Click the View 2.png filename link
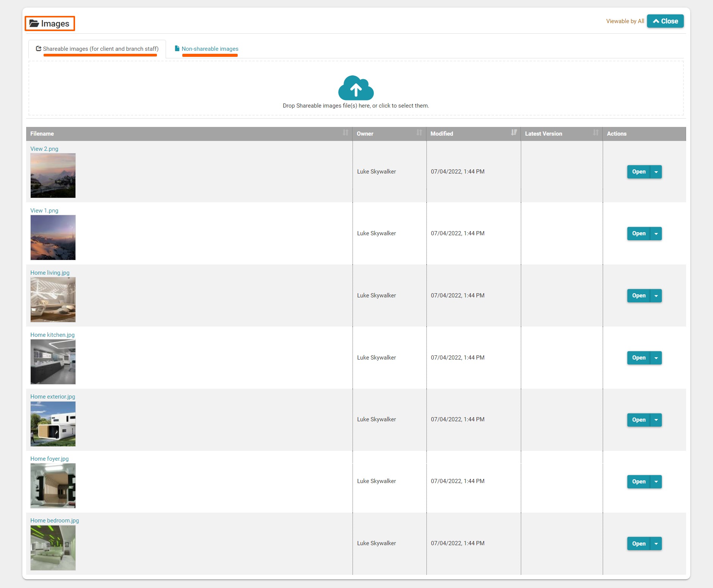This screenshot has height=588, width=713. [x=44, y=149]
